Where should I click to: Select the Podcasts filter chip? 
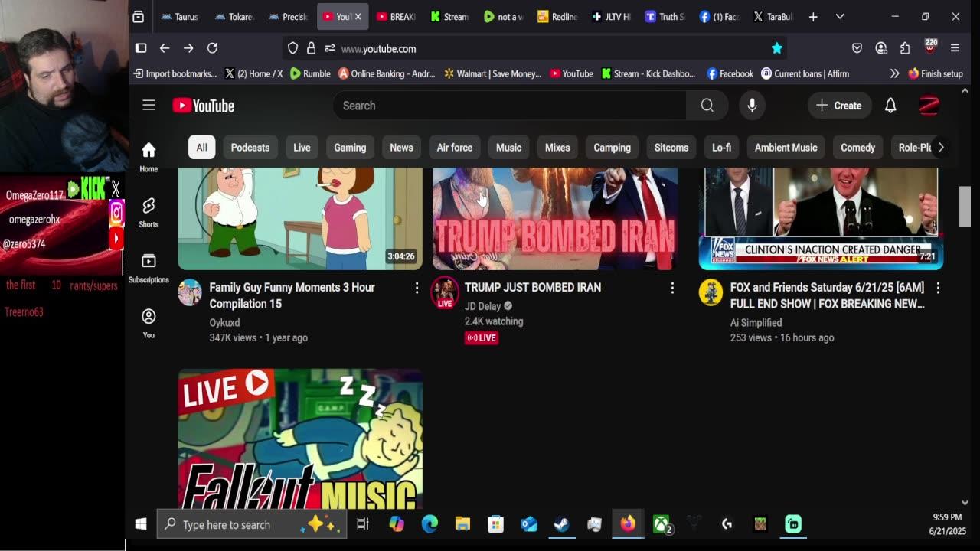(250, 147)
